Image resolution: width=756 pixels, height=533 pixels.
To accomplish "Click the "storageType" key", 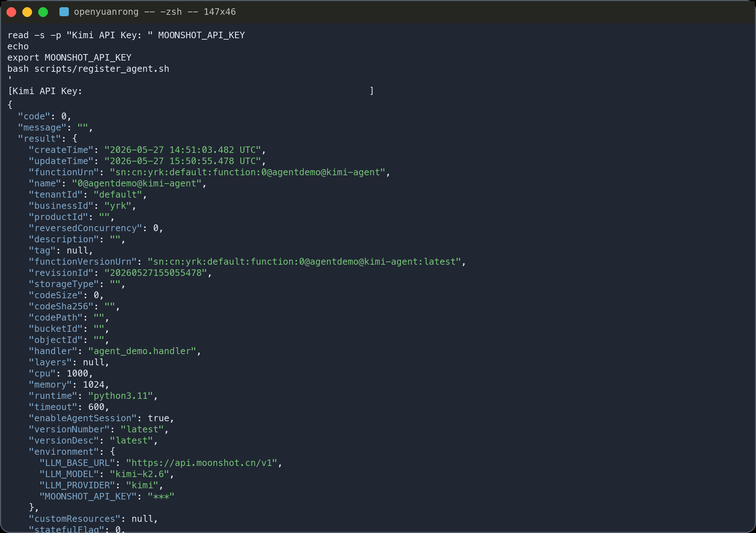I will pyautogui.click(x=64, y=284).
